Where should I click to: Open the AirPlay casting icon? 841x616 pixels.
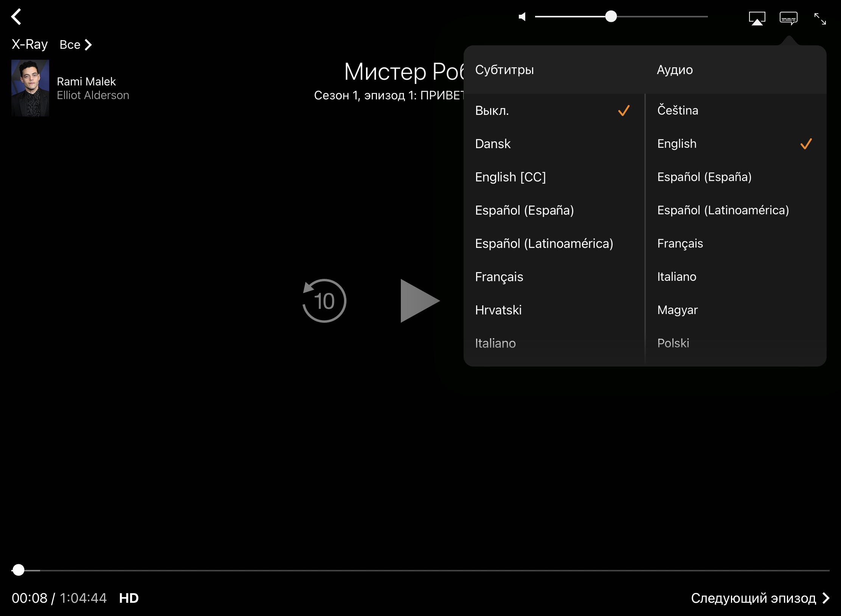(x=757, y=18)
